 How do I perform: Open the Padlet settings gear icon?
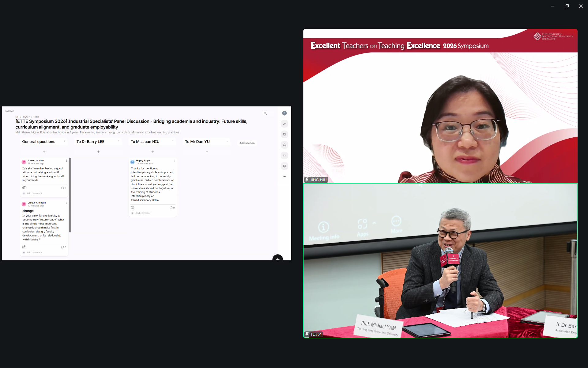(x=284, y=166)
